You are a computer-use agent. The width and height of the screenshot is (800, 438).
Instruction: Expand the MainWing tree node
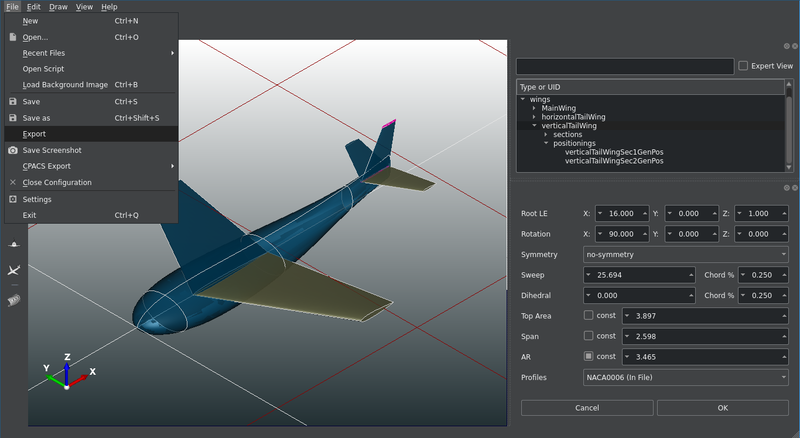tap(534, 108)
